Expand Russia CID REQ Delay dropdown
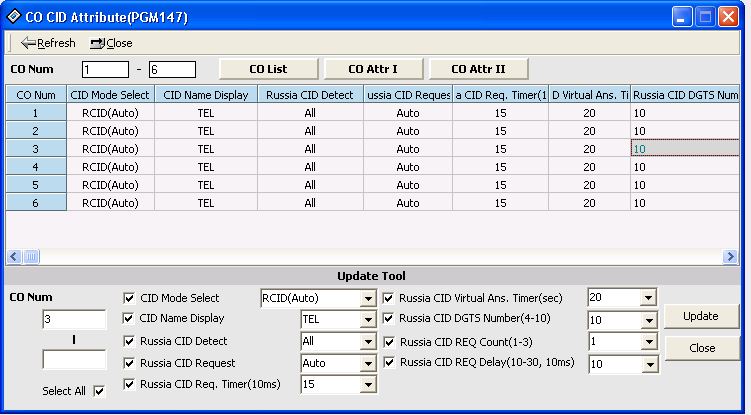The width and height of the screenshot is (751, 415). click(647, 364)
